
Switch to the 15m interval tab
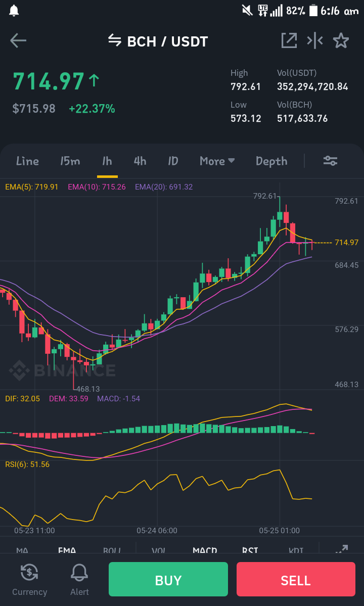[70, 161]
